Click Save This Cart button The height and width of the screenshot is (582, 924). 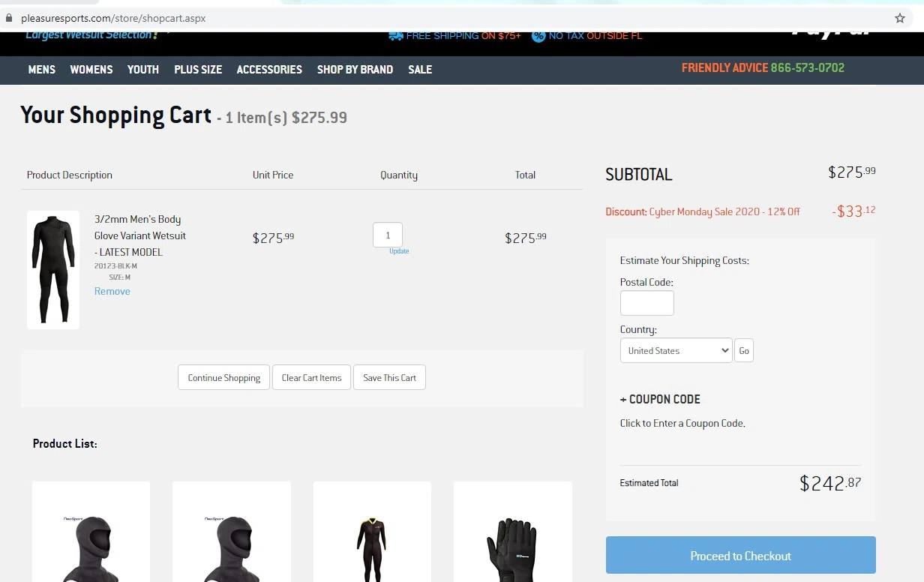pyautogui.click(x=389, y=377)
